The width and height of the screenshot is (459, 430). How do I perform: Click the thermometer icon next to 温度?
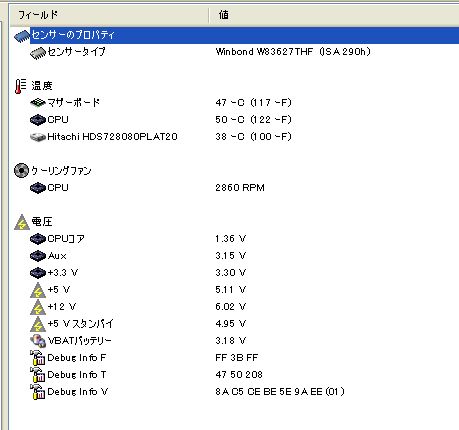point(20,86)
